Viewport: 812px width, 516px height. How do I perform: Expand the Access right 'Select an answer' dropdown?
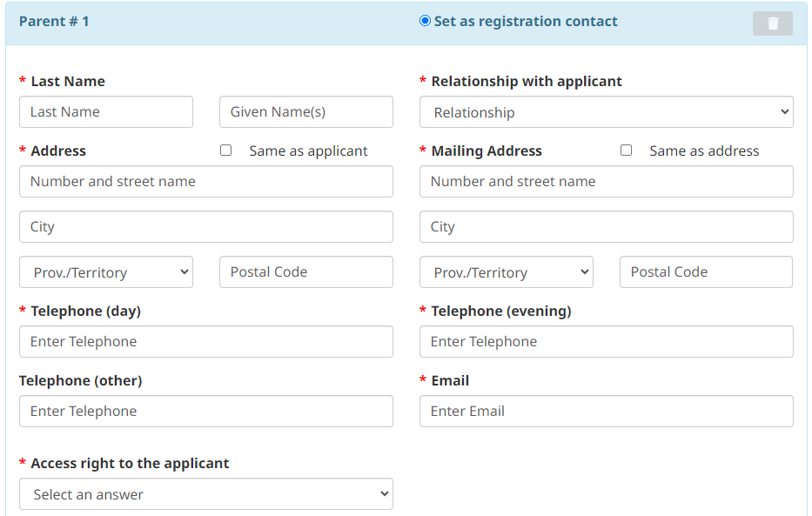[206, 494]
